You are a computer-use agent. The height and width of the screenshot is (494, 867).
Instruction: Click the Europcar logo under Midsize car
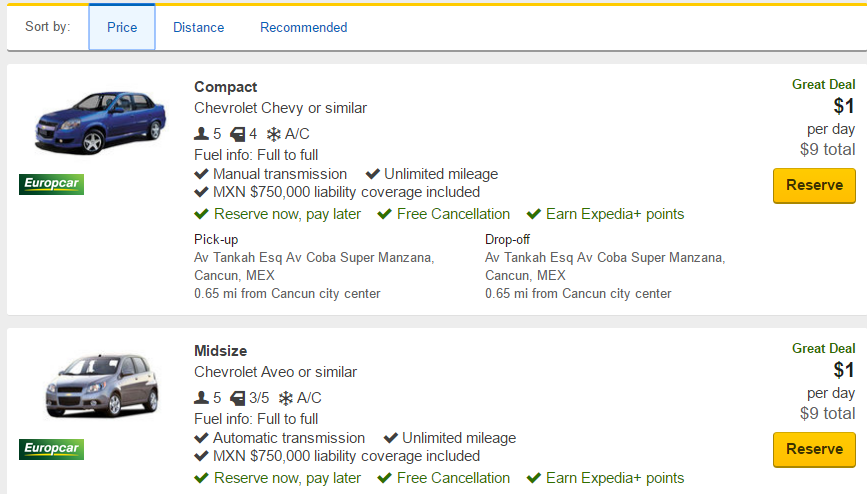coord(51,449)
